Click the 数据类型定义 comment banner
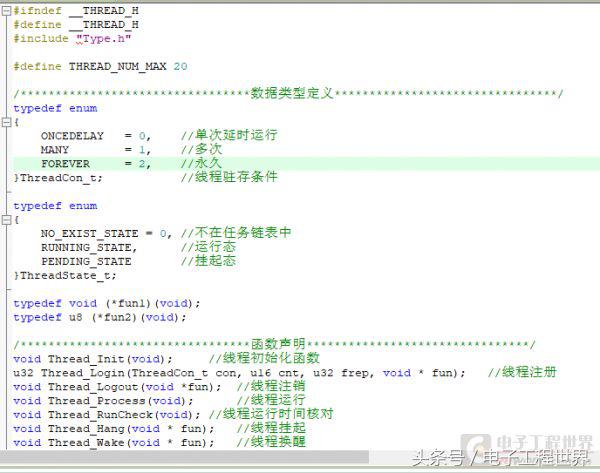This screenshot has width=600, height=473. tap(288, 93)
